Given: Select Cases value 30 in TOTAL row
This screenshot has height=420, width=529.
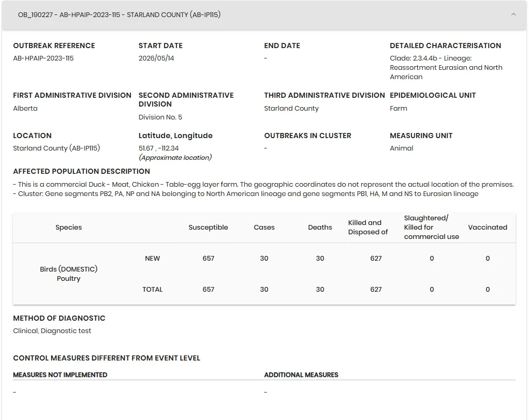Looking at the screenshot, I should 264,290.
